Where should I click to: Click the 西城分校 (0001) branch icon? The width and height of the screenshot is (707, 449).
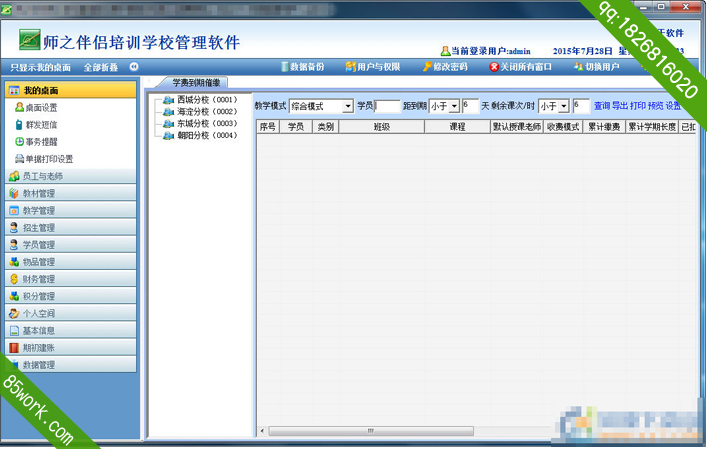[x=169, y=100]
